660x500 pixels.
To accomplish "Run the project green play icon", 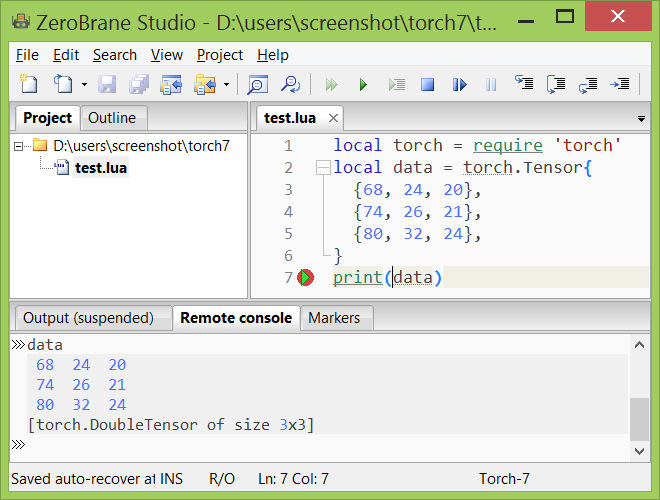I will point(363,85).
